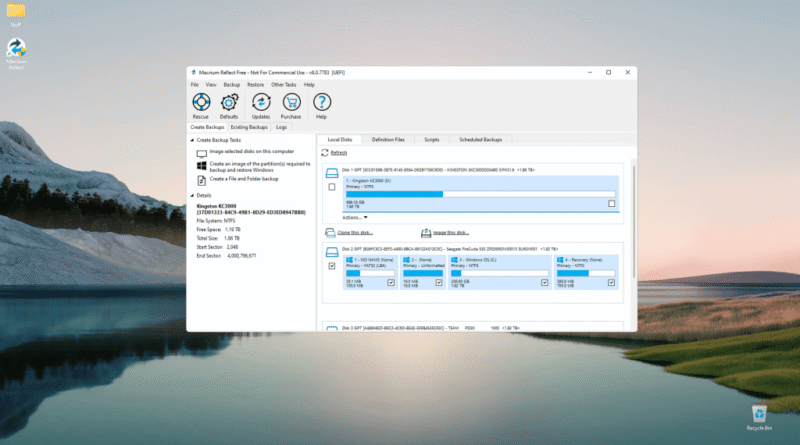Click Windows icon on Windows OS (C:) partition

454,260
